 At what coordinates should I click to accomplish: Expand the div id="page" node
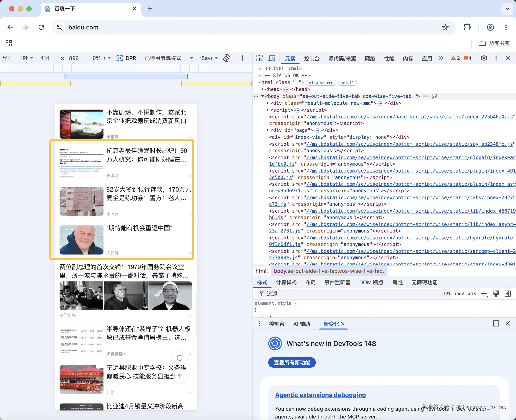(x=268, y=130)
